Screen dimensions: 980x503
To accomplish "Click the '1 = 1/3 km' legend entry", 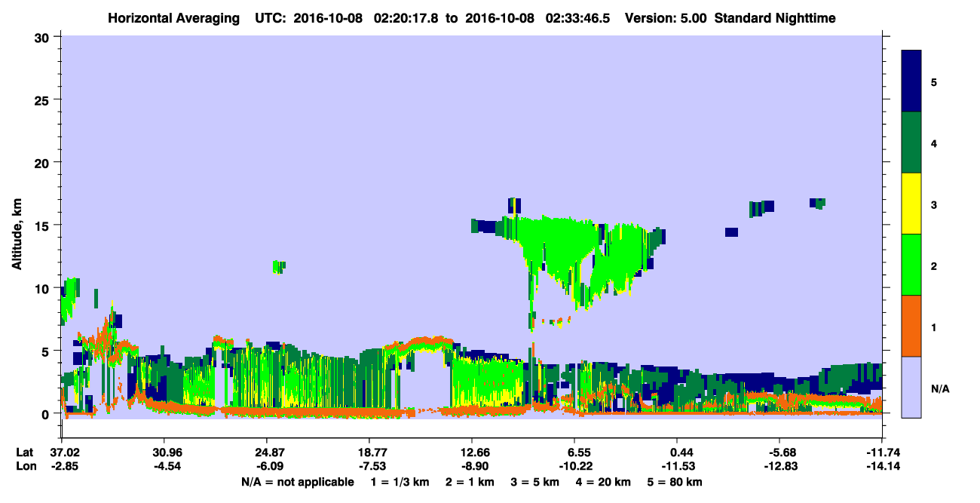I will click(x=399, y=482).
